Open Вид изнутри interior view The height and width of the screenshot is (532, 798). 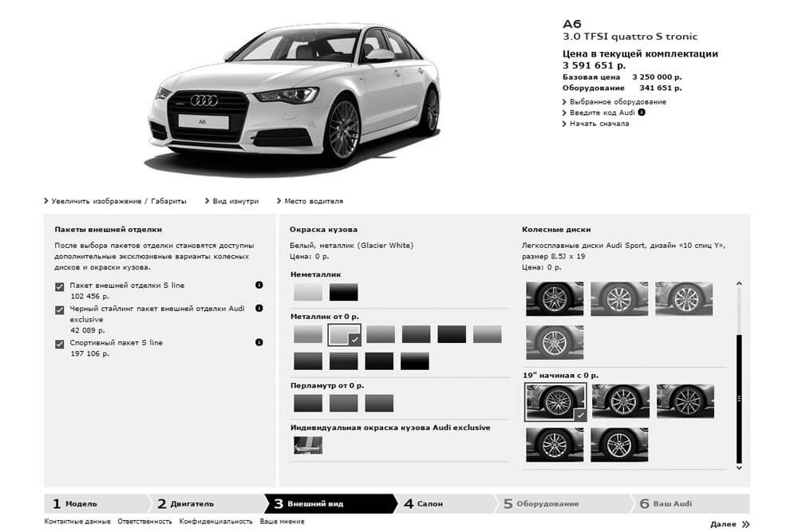click(x=235, y=202)
